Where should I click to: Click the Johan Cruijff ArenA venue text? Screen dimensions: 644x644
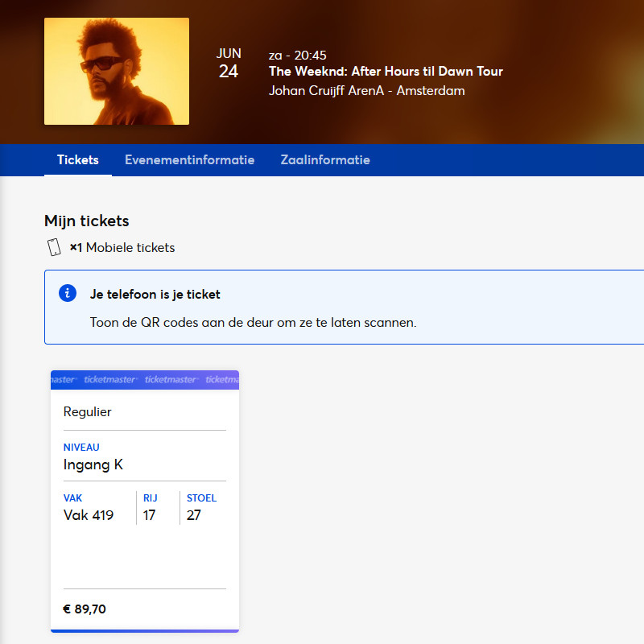(366, 91)
